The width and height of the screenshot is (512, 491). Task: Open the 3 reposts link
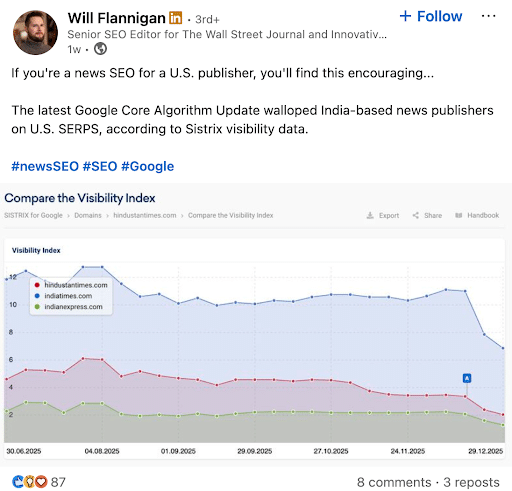471,482
